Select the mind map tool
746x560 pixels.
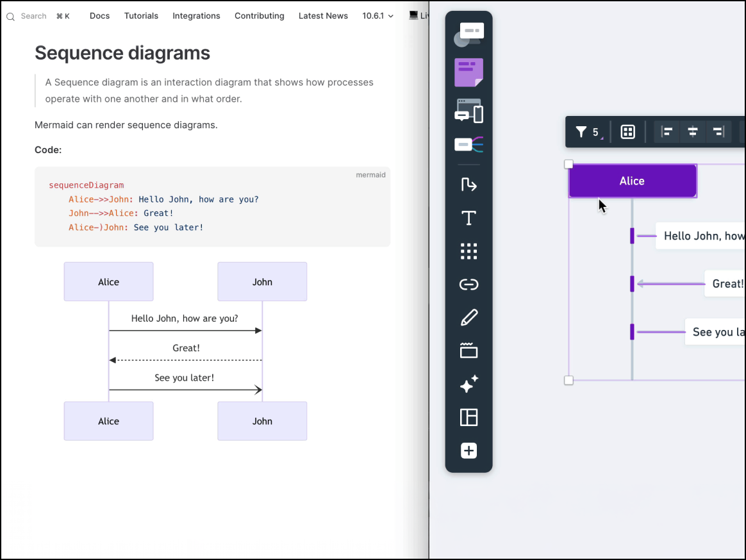[468, 144]
